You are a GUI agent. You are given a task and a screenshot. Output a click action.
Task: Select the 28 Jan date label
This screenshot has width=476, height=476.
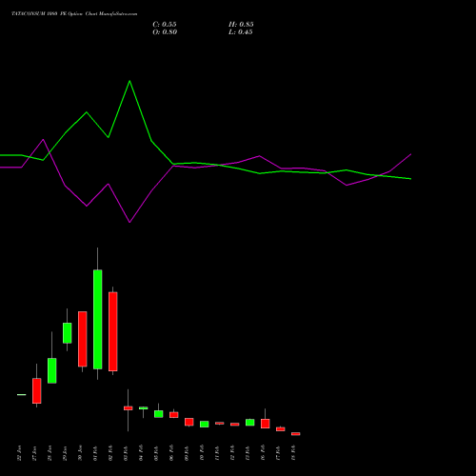pyautogui.click(x=50, y=453)
